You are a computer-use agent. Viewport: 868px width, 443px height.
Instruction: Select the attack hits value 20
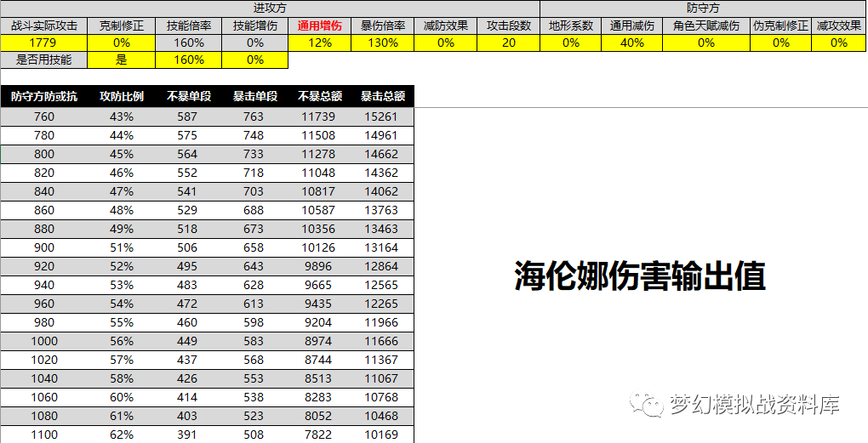coord(509,43)
